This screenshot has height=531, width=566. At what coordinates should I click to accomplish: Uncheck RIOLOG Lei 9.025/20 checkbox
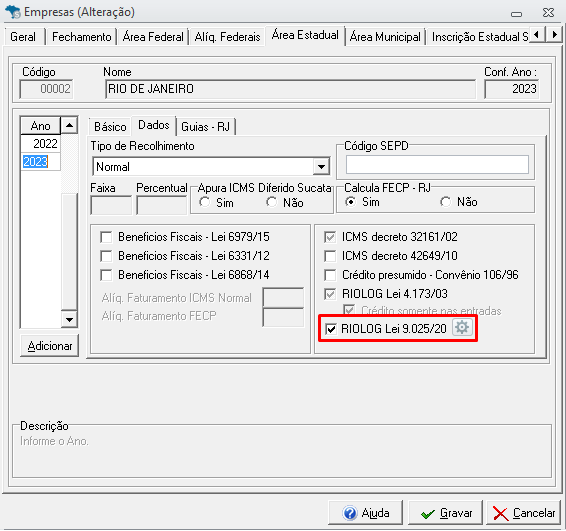point(331,329)
